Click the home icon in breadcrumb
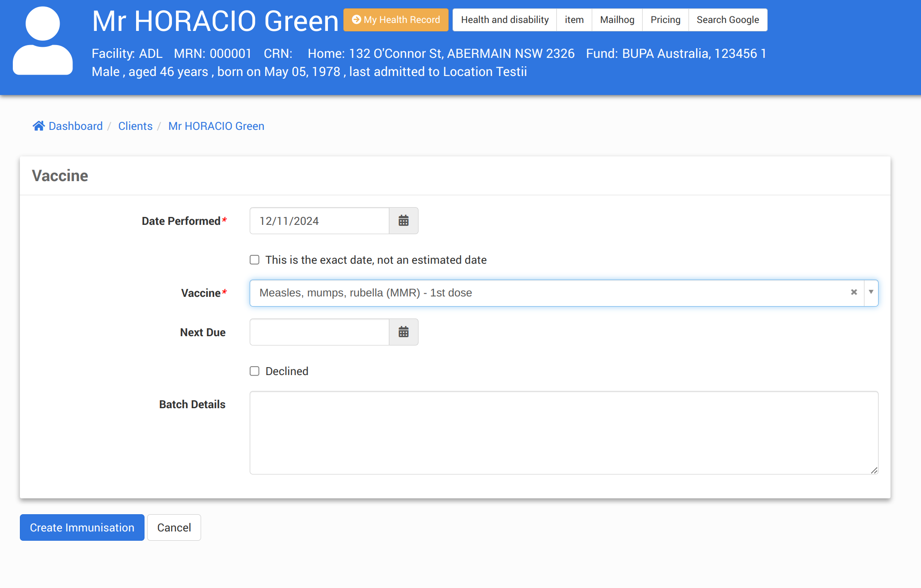This screenshot has height=588, width=921. pos(38,126)
